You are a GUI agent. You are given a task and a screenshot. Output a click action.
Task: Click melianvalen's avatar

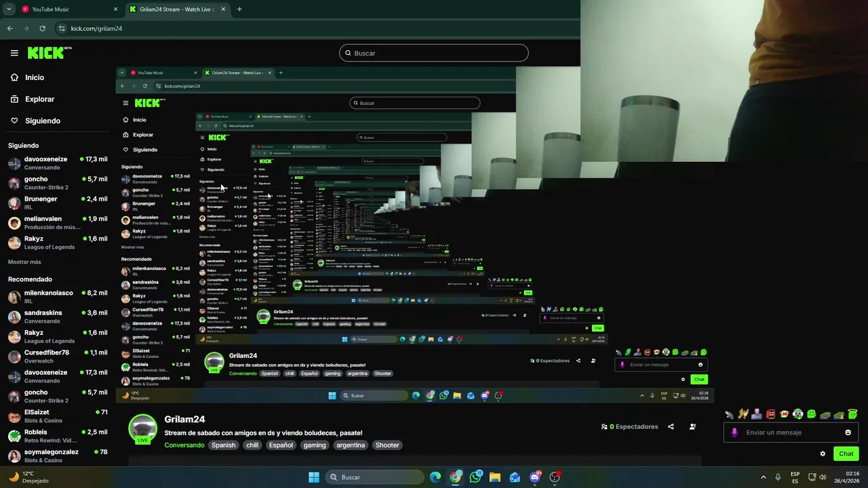point(14,223)
